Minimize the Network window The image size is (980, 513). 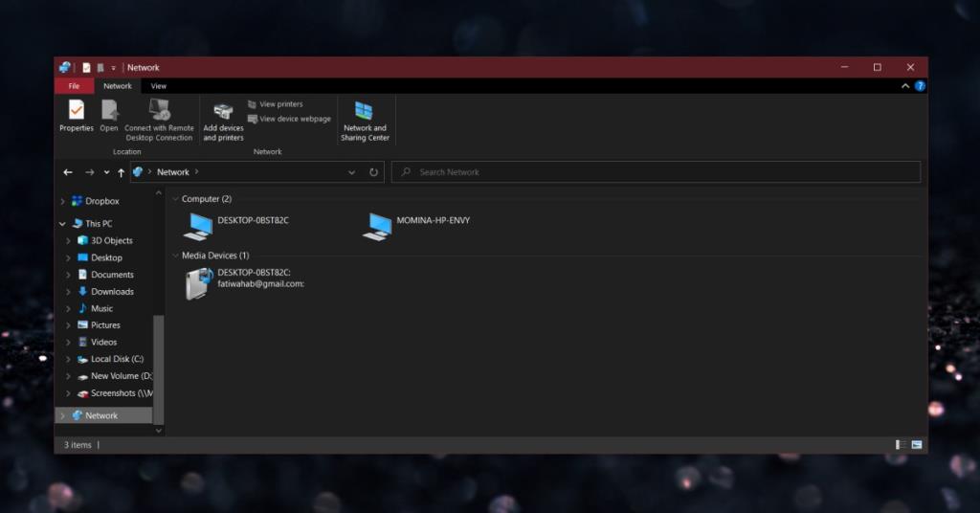tap(845, 68)
